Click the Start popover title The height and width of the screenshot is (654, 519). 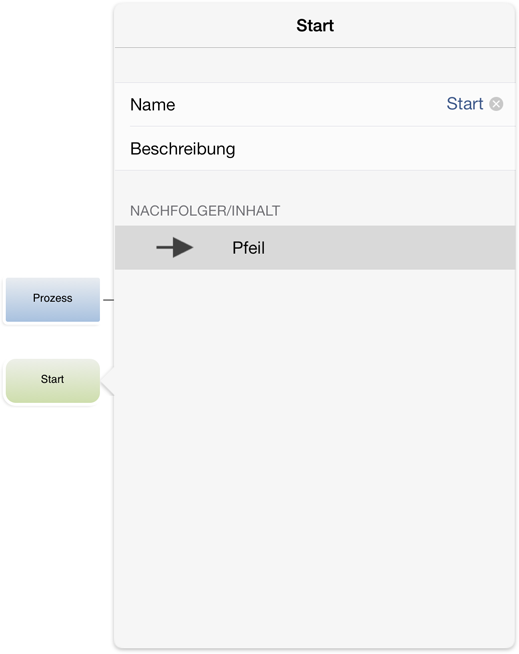pyautogui.click(x=315, y=25)
